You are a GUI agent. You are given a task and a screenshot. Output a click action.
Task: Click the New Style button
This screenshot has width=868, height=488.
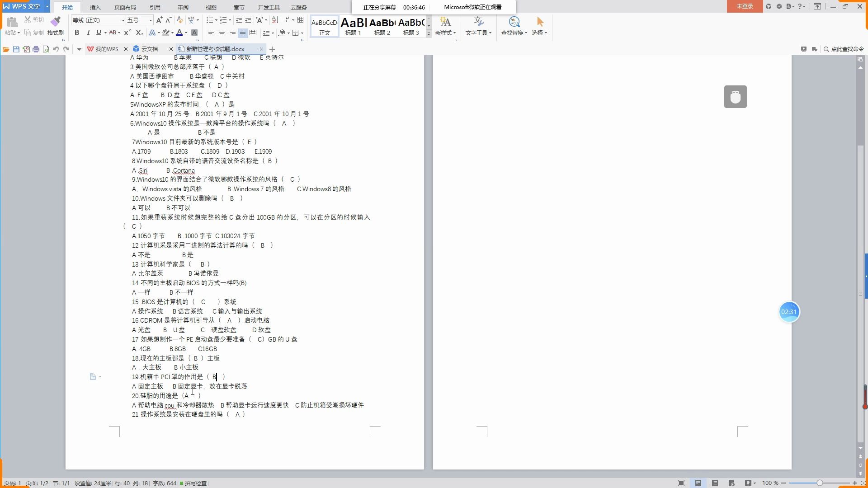click(x=445, y=26)
